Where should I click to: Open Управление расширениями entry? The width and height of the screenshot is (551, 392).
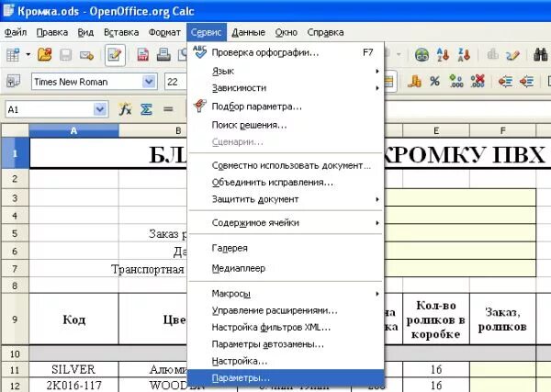click(286, 310)
